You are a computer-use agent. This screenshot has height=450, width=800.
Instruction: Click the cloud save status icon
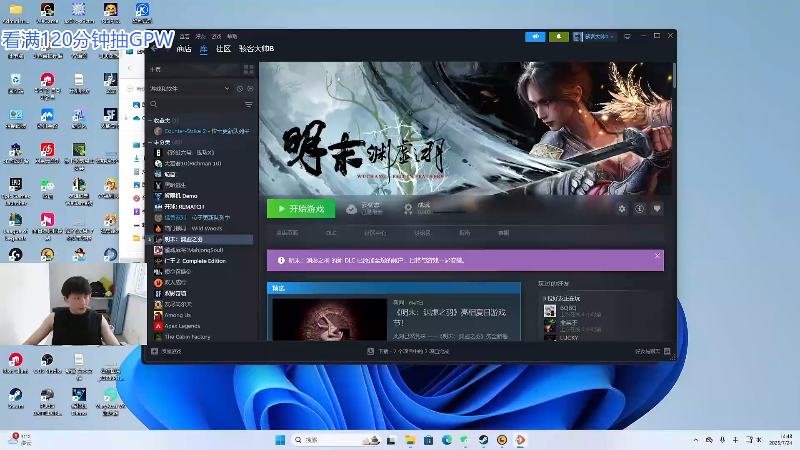(x=351, y=209)
